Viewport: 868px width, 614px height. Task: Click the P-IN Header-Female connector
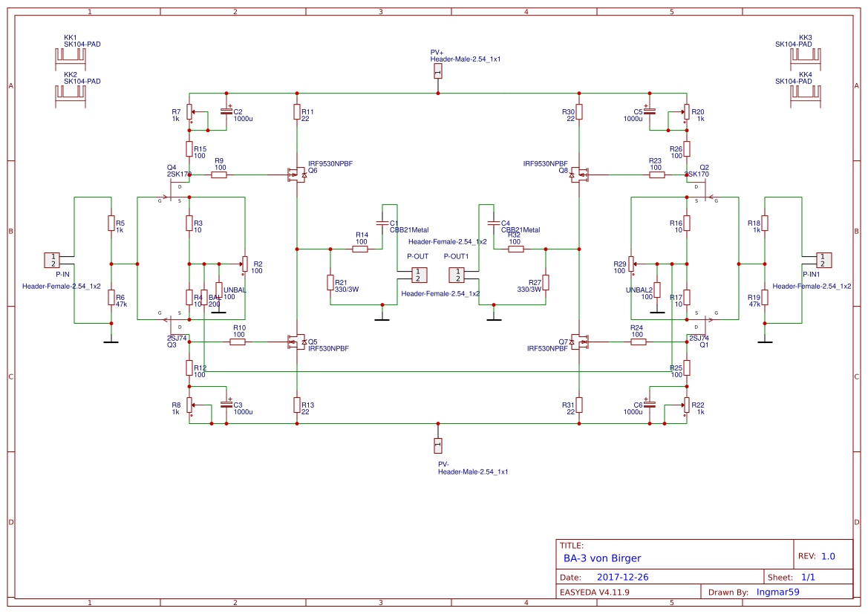[53, 261]
